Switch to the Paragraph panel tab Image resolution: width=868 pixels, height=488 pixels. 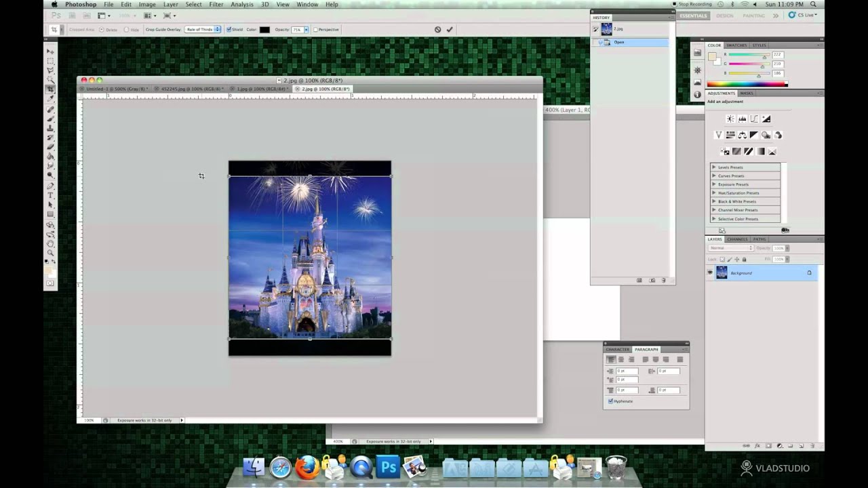646,349
